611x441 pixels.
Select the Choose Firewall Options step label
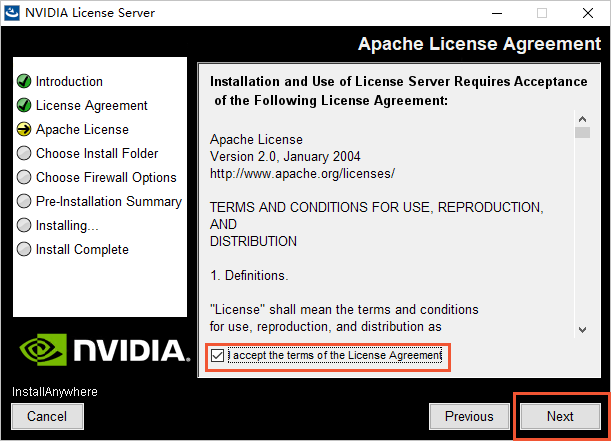[x=106, y=178]
